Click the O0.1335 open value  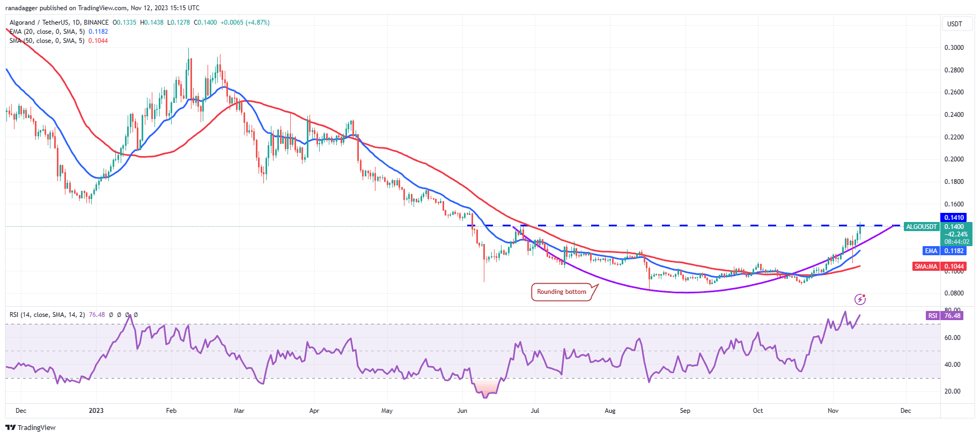(124, 23)
